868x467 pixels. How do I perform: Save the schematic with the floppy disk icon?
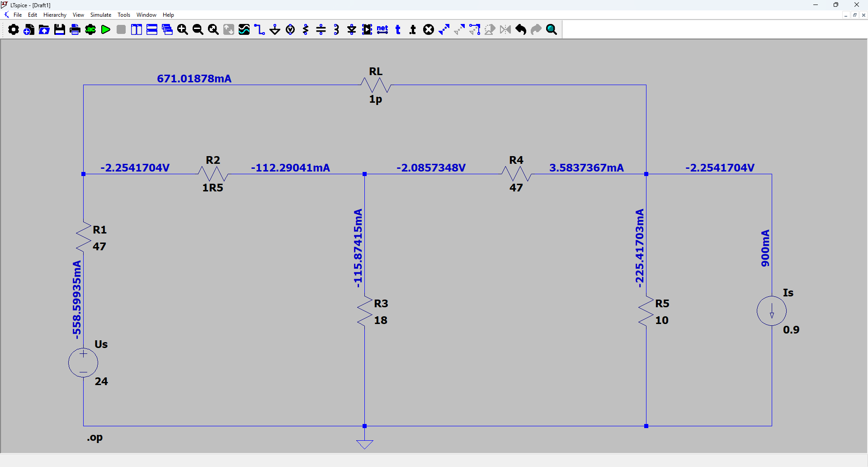[x=60, y=30]
